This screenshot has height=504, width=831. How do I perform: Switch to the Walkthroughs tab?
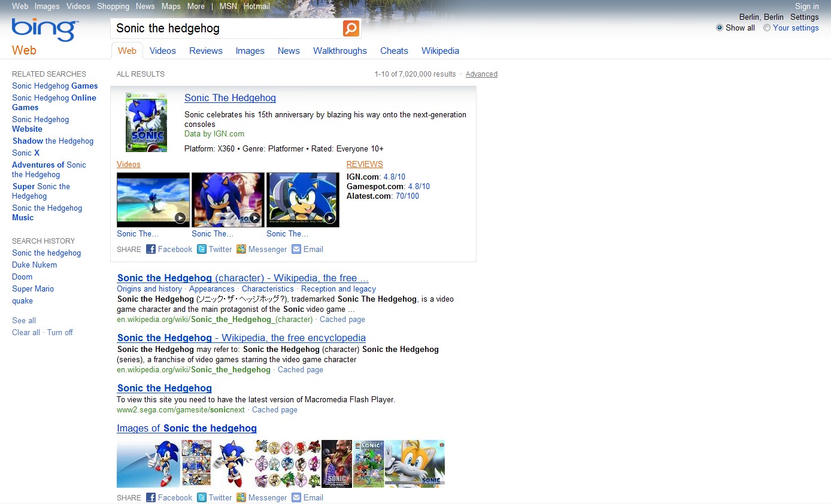tap(340, 51)
